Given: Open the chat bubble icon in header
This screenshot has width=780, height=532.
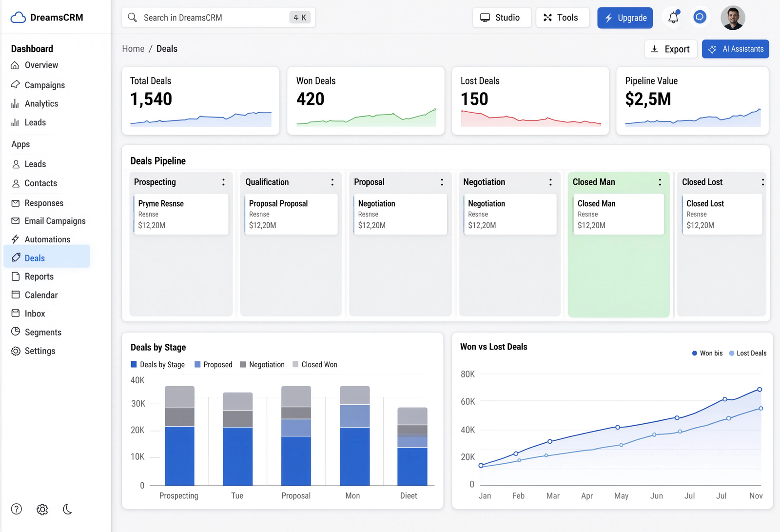Looking at the screenshot, I should [x=700, y=18].
